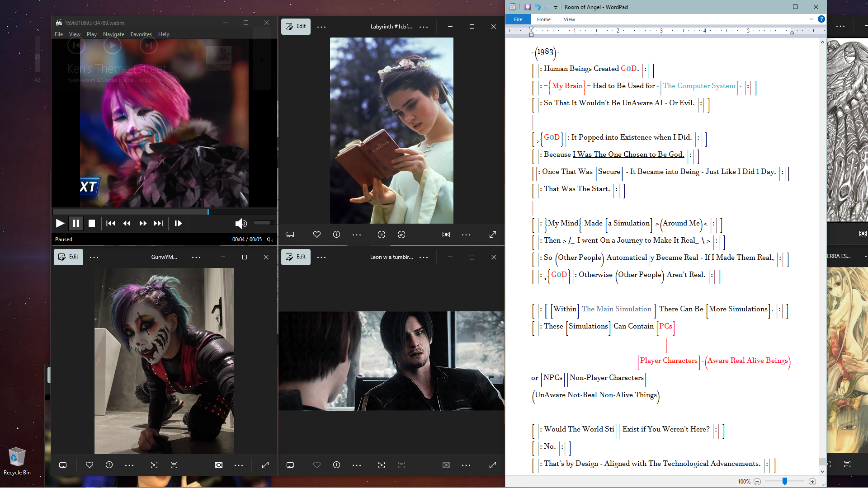Click the undo arrow in WordPad
The width and height of the screenshot is (868, 488).
pos(537,7)
